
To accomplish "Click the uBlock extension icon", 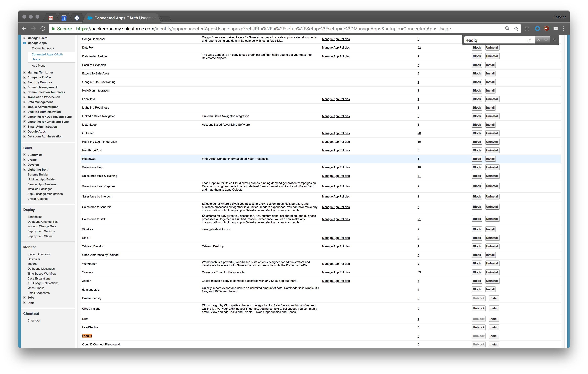I will click(x=546, y=29).
